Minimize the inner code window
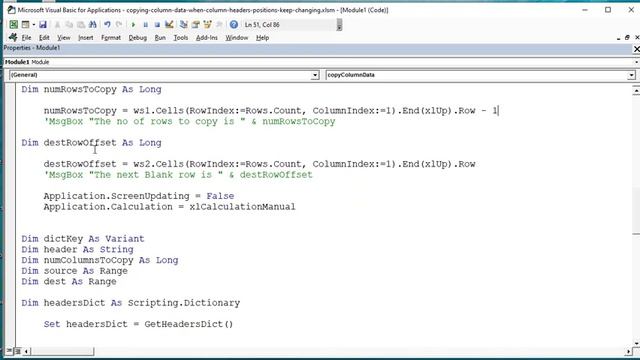 (x=618, y=38)
